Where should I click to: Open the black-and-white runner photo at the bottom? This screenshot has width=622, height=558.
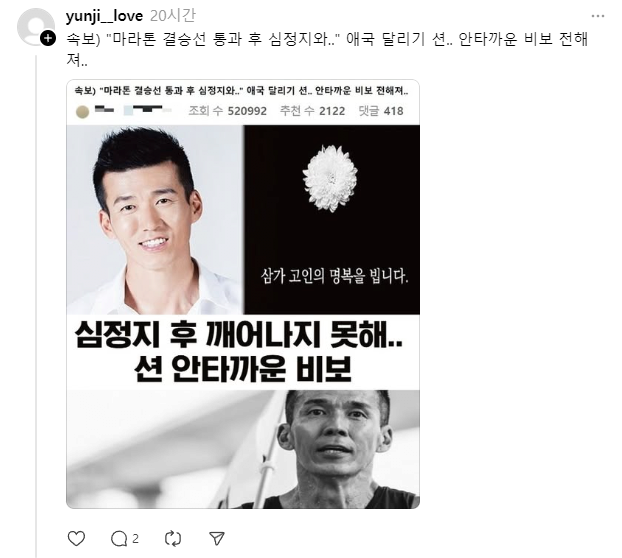click(x=243, y=449)
